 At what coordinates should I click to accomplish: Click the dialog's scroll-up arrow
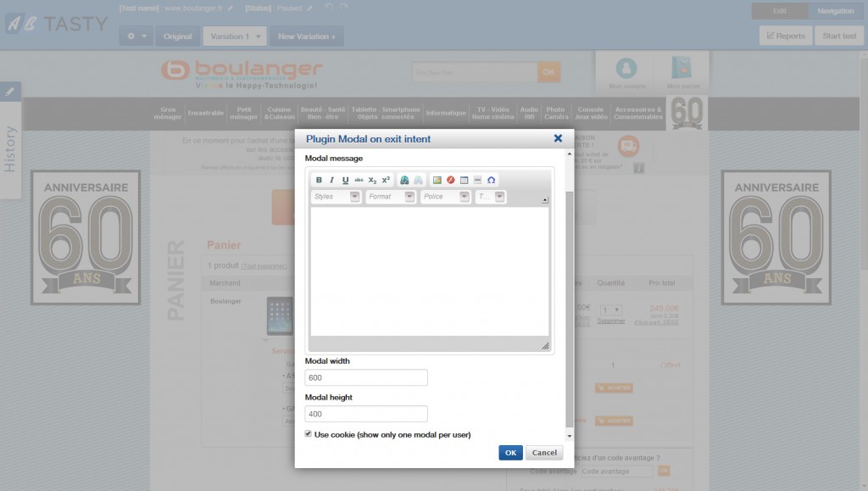click(570, 153)
